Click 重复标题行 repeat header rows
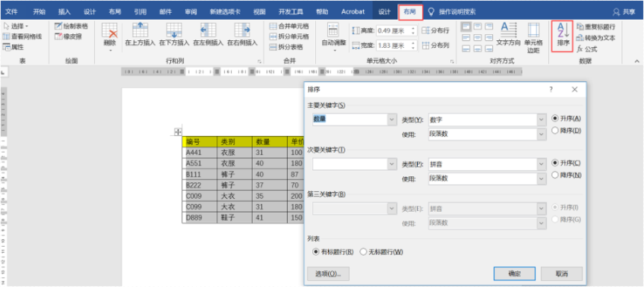Screen dimensions: 644x287 tap(595, 27)
